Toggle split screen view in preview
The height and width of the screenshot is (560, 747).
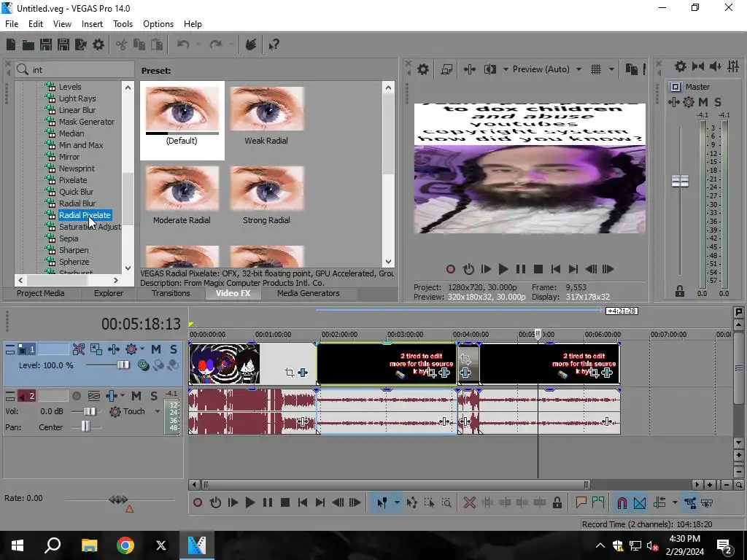click(x=489, y=69)
